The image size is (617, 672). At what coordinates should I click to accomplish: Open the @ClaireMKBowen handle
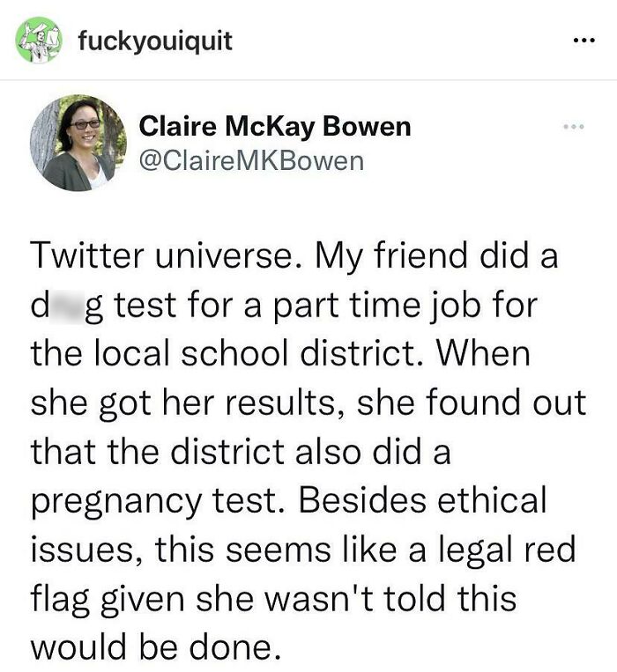pyautogui.click(x=251, y=160)
